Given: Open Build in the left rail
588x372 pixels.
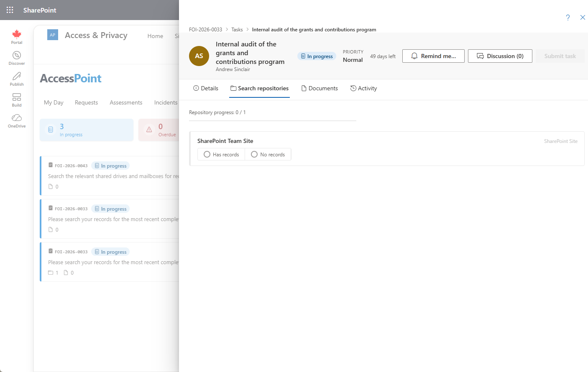Looking at the screenshot, I should 17,100.
